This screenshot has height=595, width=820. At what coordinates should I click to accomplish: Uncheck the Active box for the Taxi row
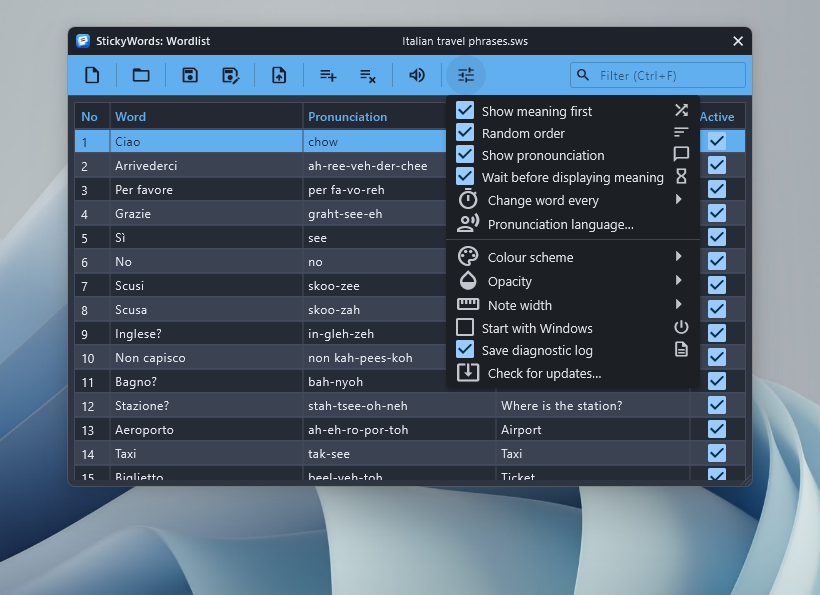pyautogui.click(x=716, y=453)
